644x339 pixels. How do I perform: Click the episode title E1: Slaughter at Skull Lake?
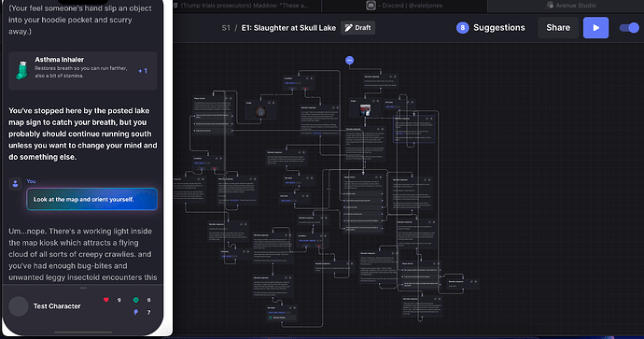pos(288,28)
